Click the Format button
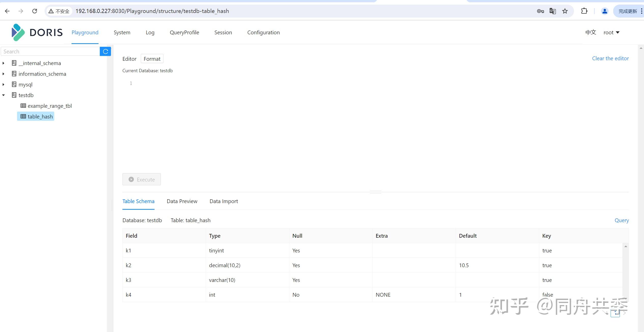Image resolution: width=644 pixels, height=332 pixels. (152, 59)
